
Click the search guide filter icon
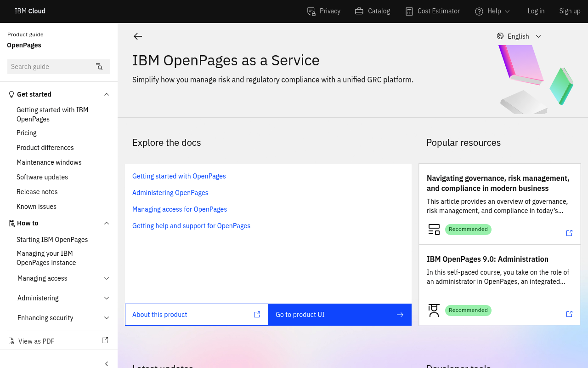pyautogui.click(x=99, y=67)
